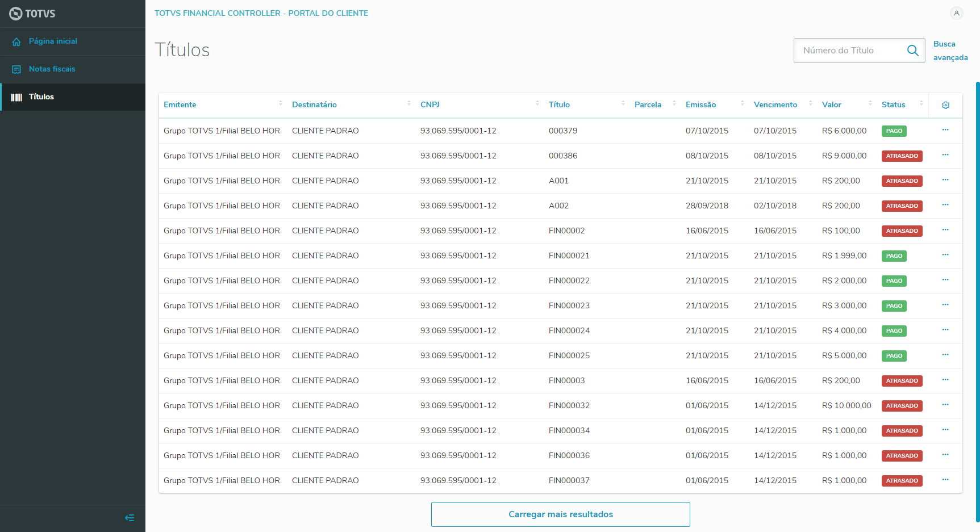Click value R$ 3.000,00
The image size is (980, 532).
tap(844, 305)
